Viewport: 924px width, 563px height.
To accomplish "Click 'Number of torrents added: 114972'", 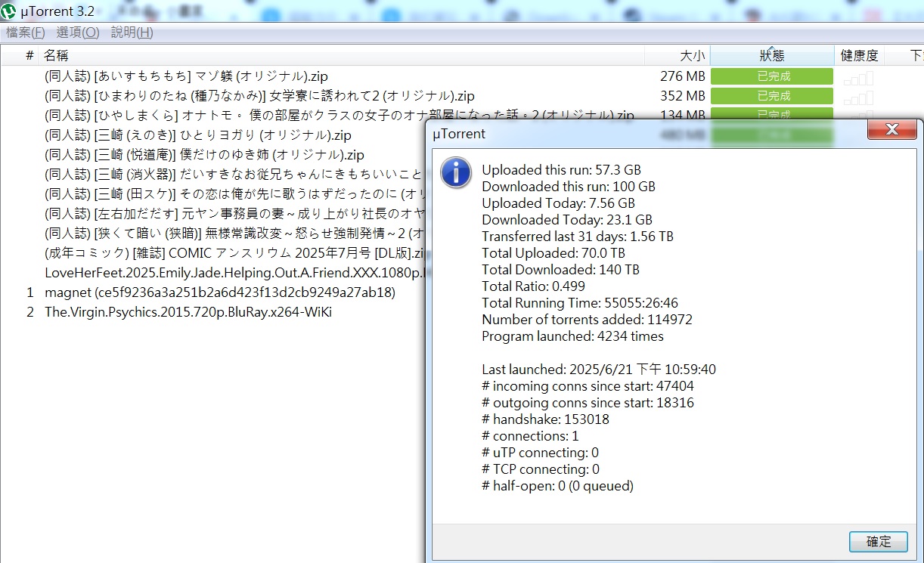I will [587, 320].
